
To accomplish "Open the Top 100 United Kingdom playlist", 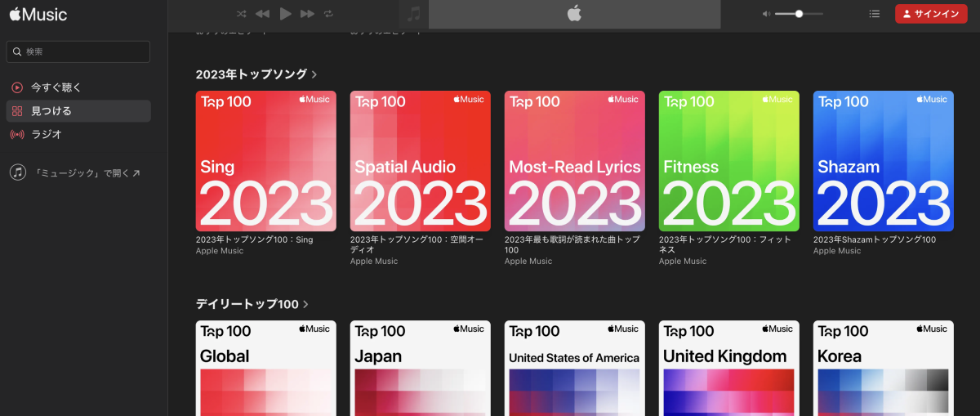I will [x=728, y=368].
